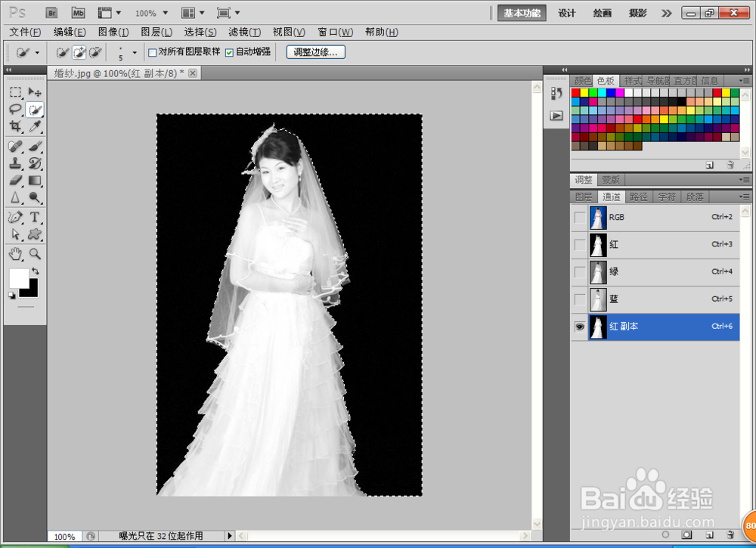The image size is (756, 548).
Task: Launch Adobe Bridge from top bar
Action: tap(51, 13)
